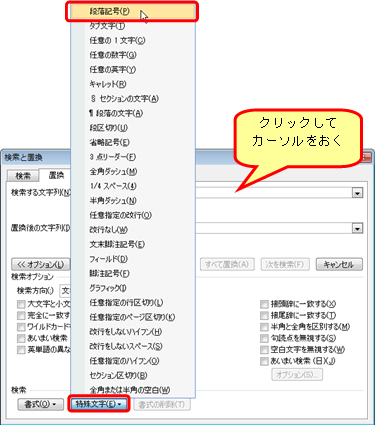Toggle the left あいまい検索 checkbox
This screenshot has width=378, height=425.
pyautogui.click(x=21, y=338)
